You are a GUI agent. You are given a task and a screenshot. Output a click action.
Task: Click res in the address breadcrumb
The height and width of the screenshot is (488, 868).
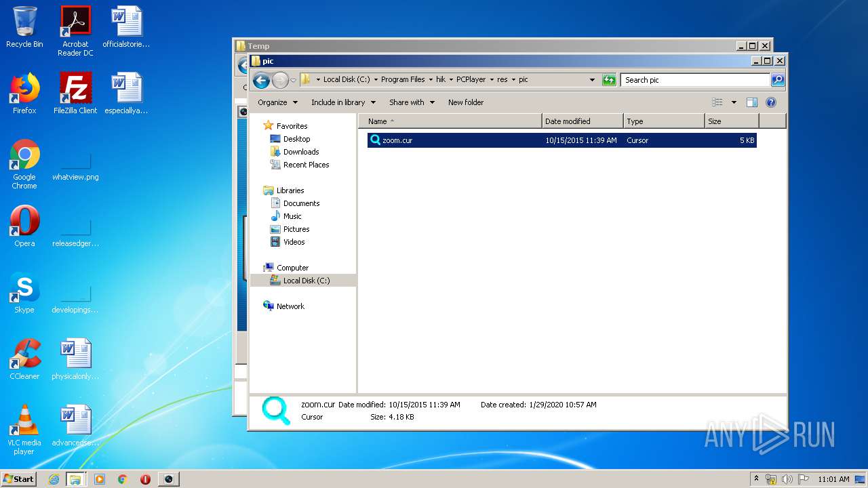502,79
